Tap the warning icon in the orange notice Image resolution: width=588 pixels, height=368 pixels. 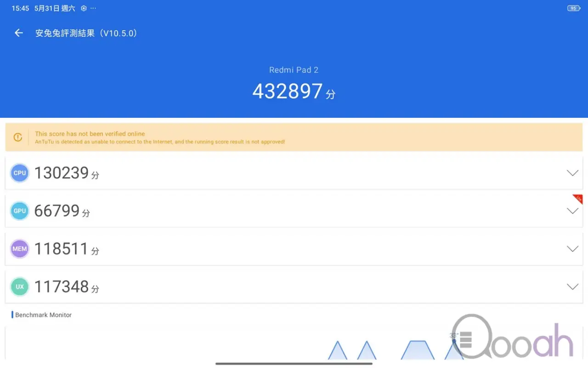tap(18, 137)
